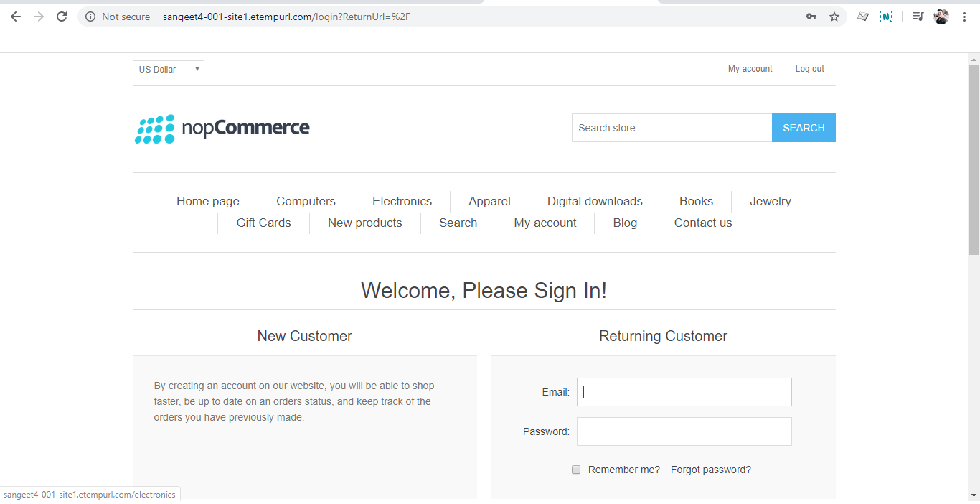Viewport: 980px width, 504px height.
Task: Click the Log out link
Action: click(x=809, y=69)
